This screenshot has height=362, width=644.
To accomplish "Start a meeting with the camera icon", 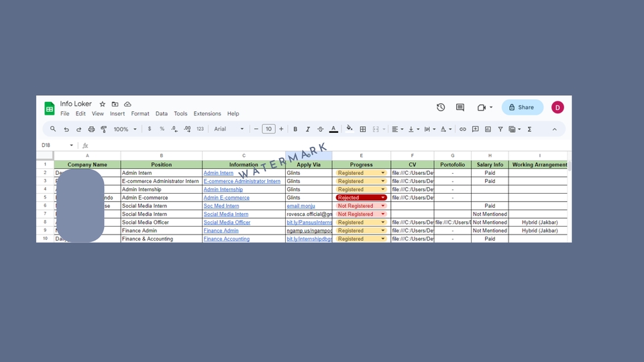I will (x=482, y=107).
